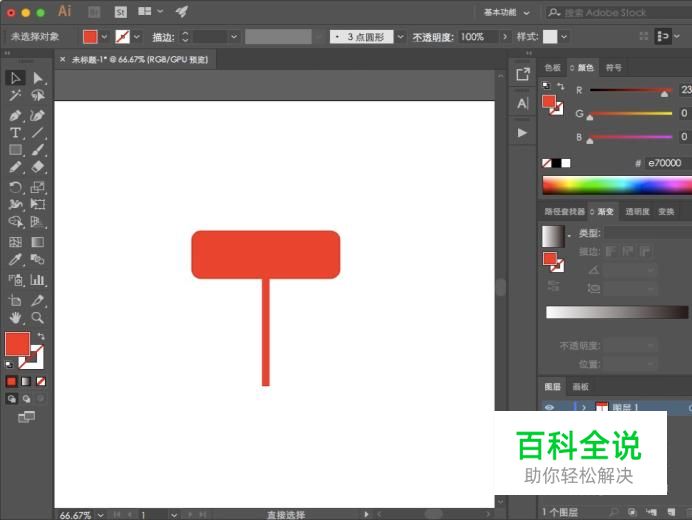Select the Eyedropper tool

15,260
